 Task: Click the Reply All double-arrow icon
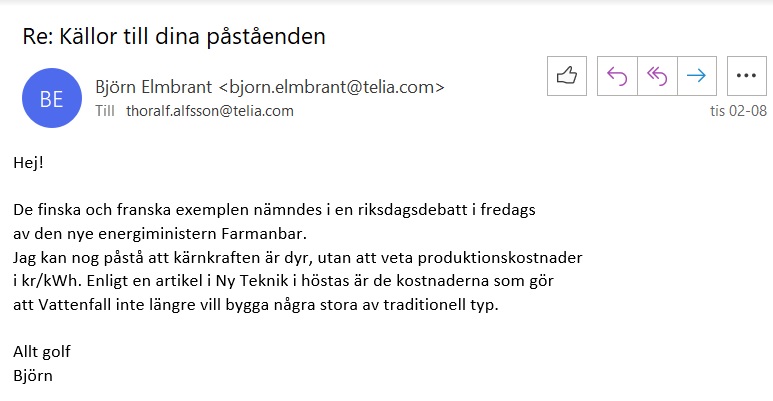657,76
